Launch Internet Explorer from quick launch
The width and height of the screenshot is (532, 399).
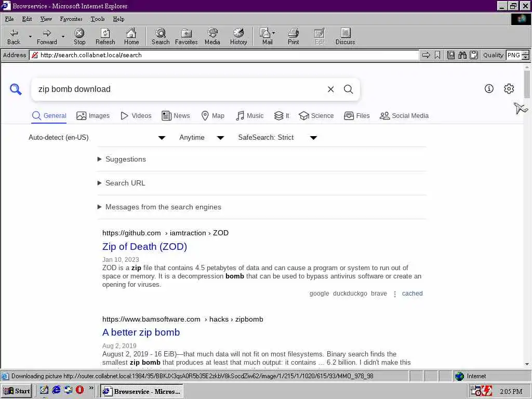click(56, 390)
